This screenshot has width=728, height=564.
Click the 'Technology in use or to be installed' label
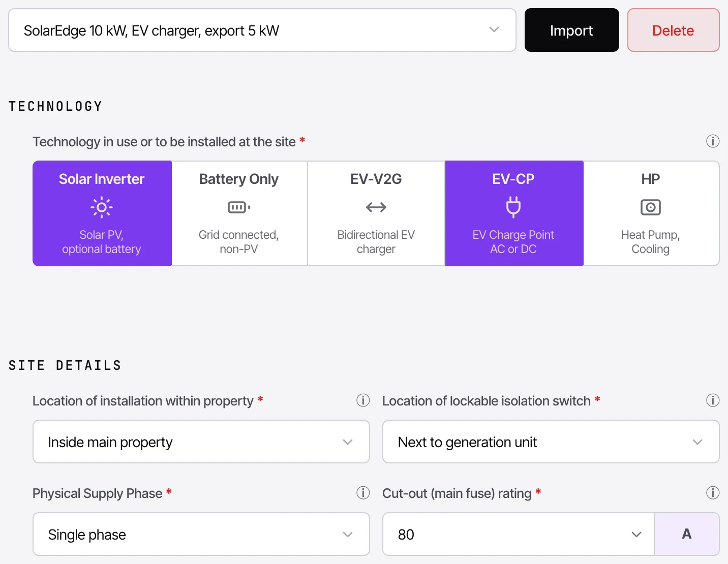pyautogui.click(x=164, y=142)
